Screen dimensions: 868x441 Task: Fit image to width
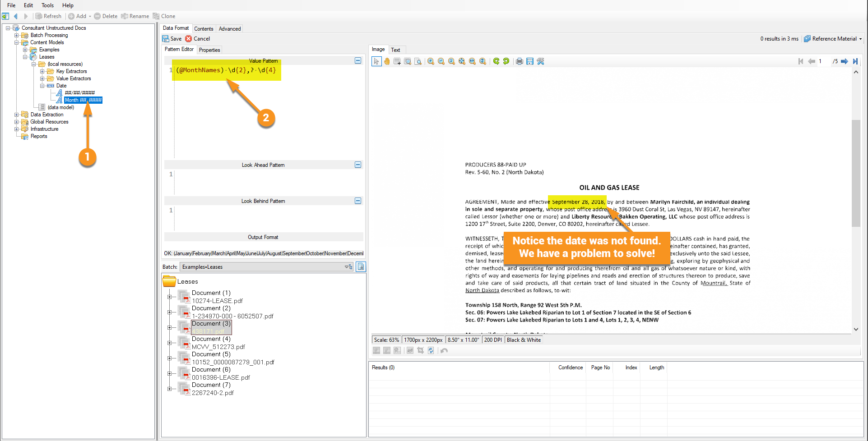(x=472, y=61)
